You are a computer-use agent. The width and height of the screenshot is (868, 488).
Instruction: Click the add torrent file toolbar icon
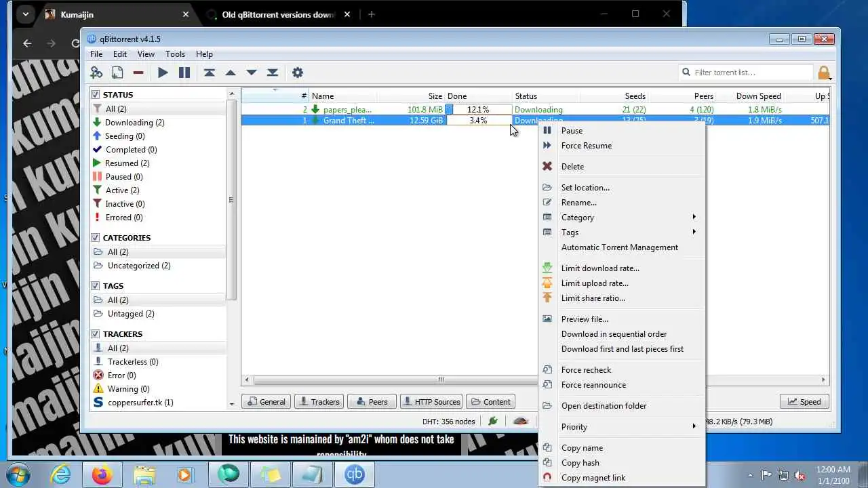coord(117,73)
